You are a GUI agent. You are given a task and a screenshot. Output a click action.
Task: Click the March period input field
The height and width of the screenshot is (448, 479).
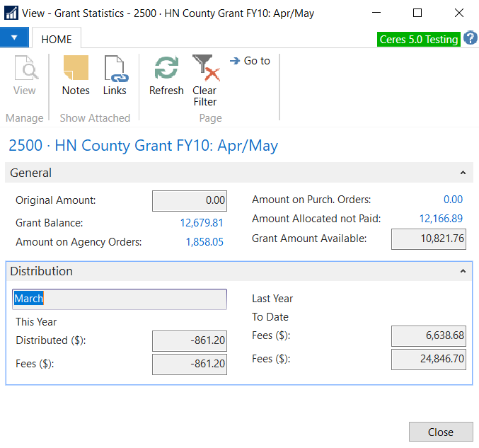[120, 299]
